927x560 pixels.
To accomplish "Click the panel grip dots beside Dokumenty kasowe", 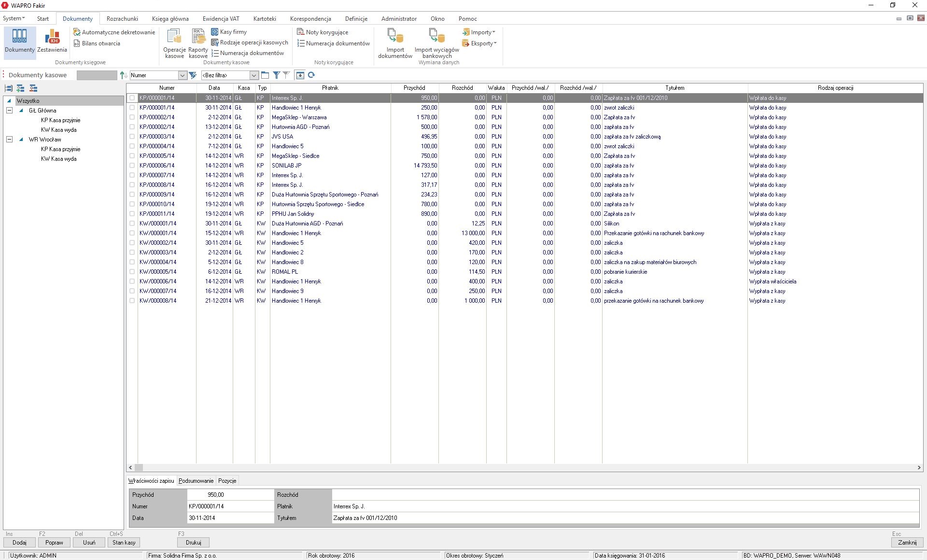I will tap(3, 75).
